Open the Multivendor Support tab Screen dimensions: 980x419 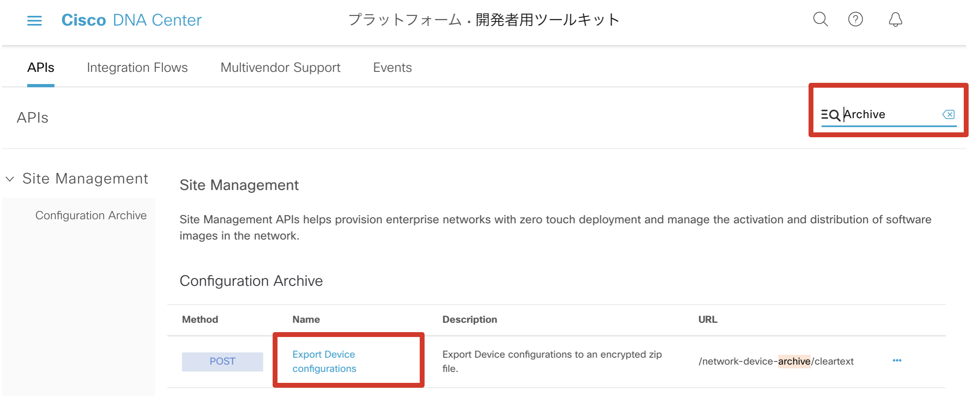pyautogui.click(x=280, y=67)
